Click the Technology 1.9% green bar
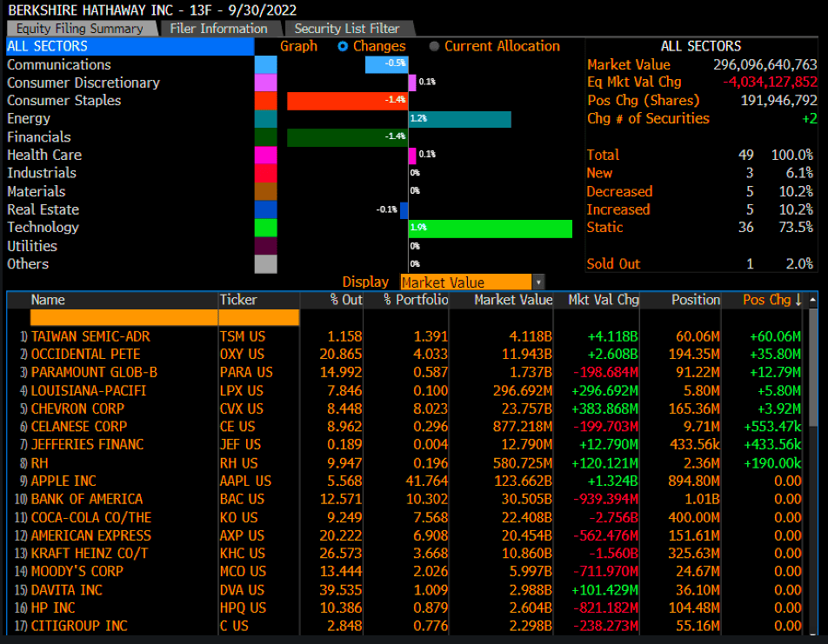 tap(490, 228)
